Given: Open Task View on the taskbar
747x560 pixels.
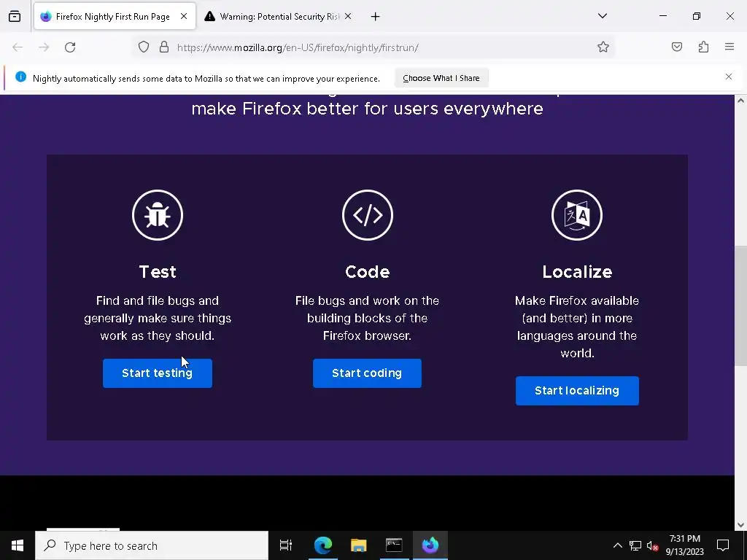Looking at the screenshot, I should [286, 545].
